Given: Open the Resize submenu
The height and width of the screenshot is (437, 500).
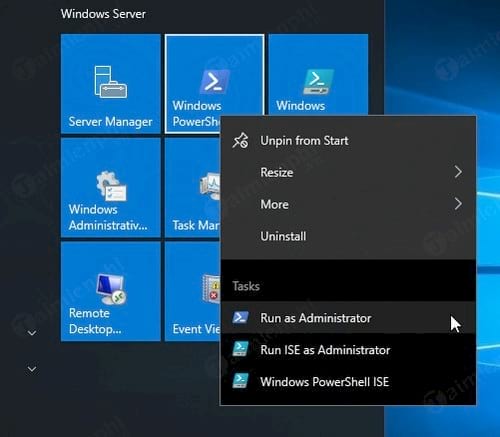Looking at the screenshot, I should click(x=348, y=172).
